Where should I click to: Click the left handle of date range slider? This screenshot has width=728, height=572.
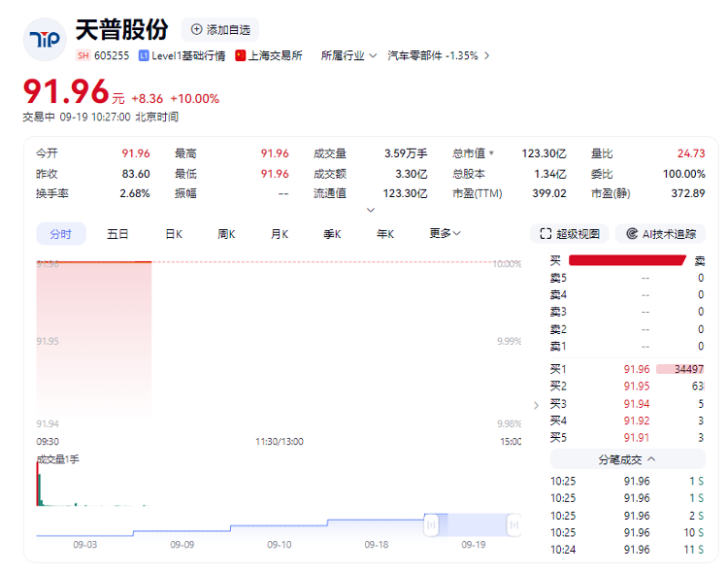[432, 524]
